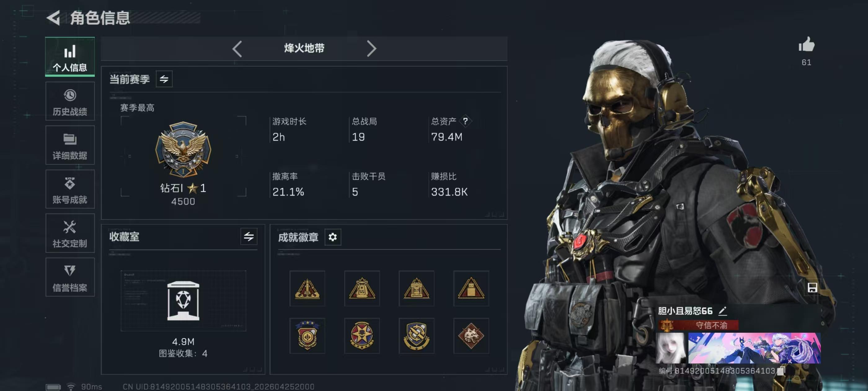Open the collection room display case icon
Screen dimensions: 868x391
183,301
